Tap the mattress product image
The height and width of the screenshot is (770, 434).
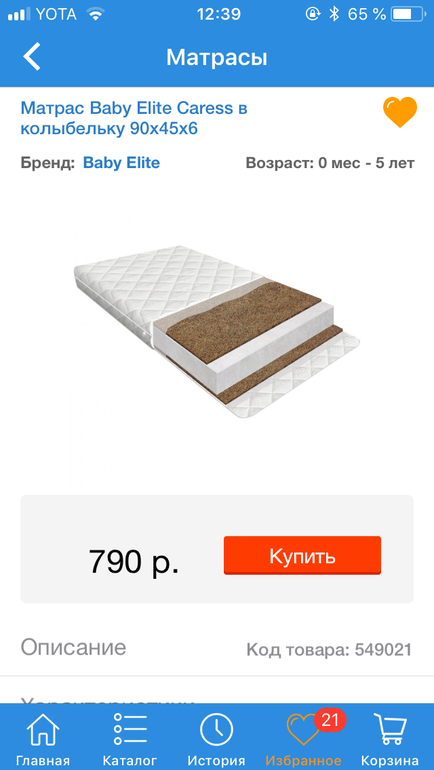coord(217,333)
